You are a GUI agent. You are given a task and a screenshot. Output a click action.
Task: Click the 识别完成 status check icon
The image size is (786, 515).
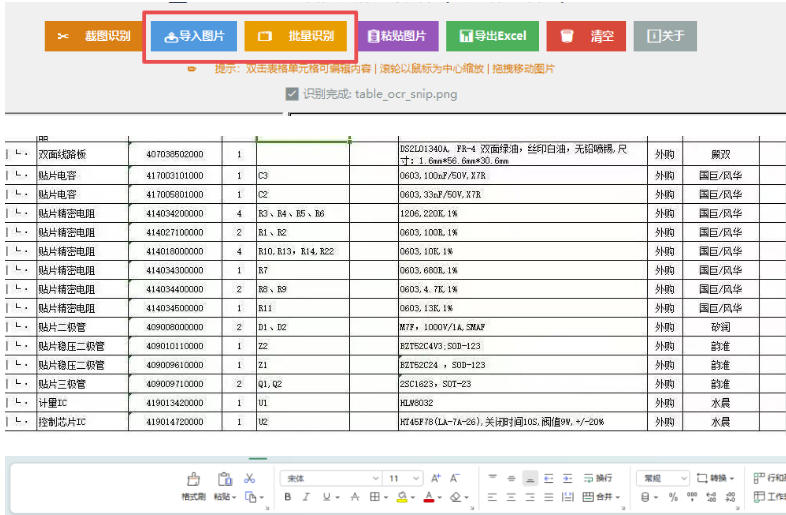pos(292,94)
